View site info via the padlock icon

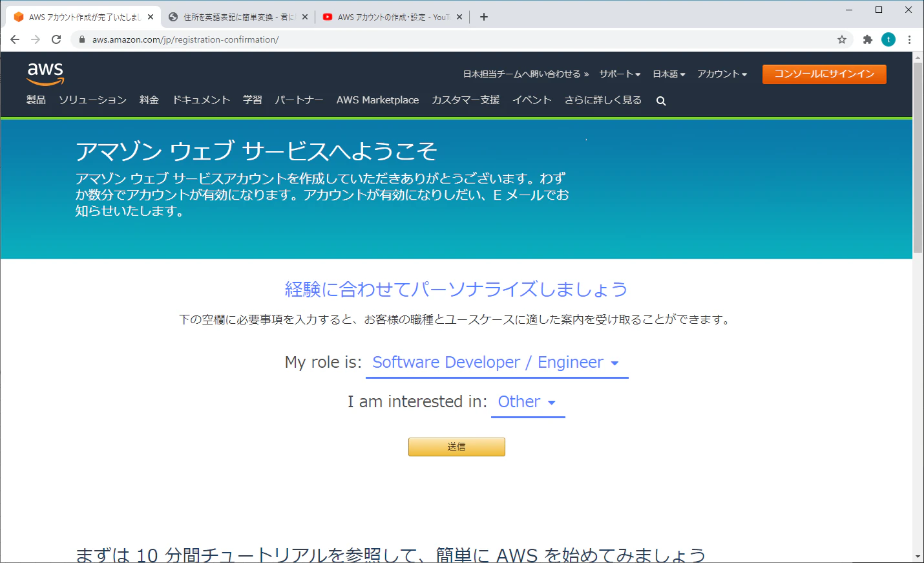82,39
